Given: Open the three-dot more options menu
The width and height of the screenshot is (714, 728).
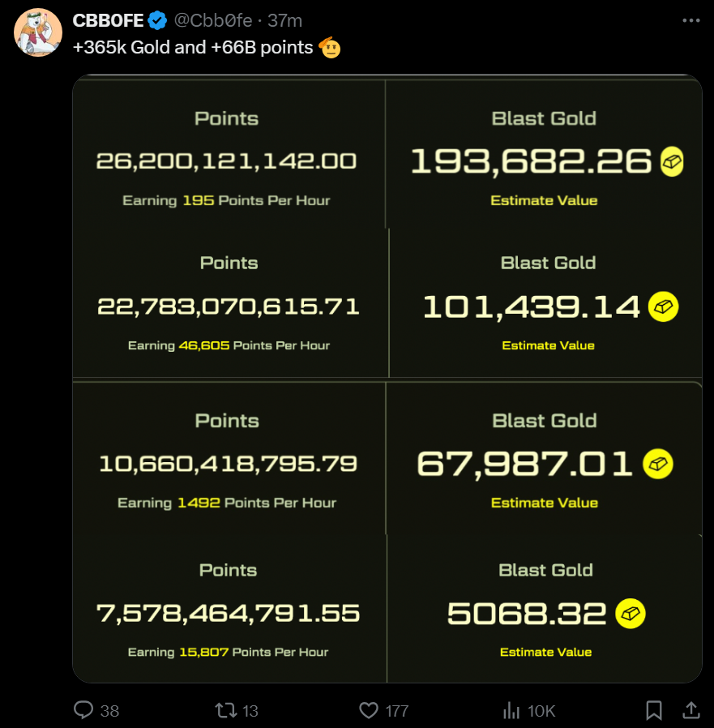Looking at the screenshot, I should (690, 20).
